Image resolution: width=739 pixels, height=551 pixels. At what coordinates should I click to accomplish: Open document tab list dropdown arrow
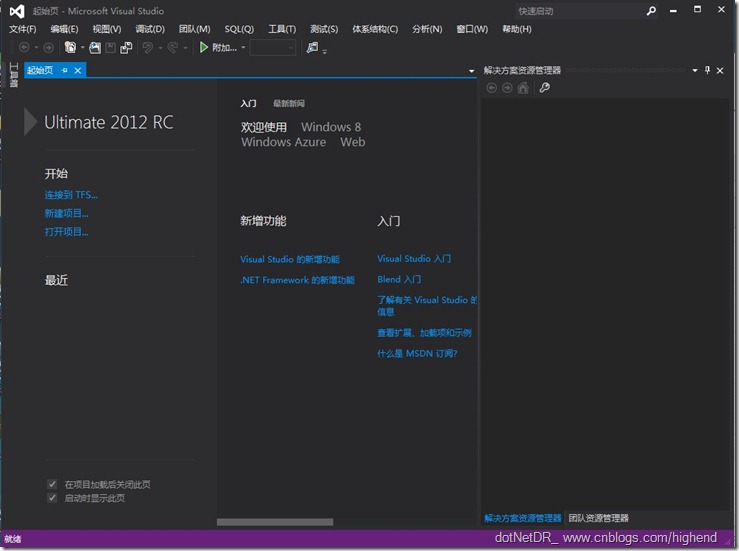(x=471, y=71)
